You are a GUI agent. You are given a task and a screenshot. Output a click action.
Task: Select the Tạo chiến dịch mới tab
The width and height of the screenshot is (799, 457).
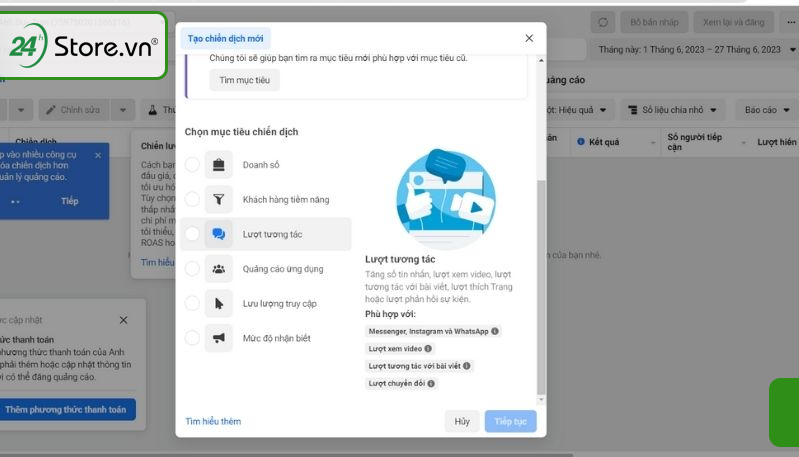pos(225,39)
